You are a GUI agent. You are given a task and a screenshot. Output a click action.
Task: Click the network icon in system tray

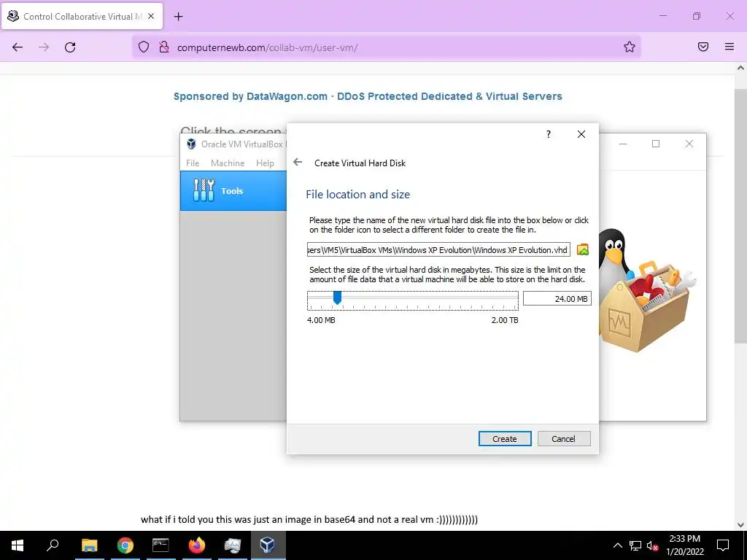635,545
